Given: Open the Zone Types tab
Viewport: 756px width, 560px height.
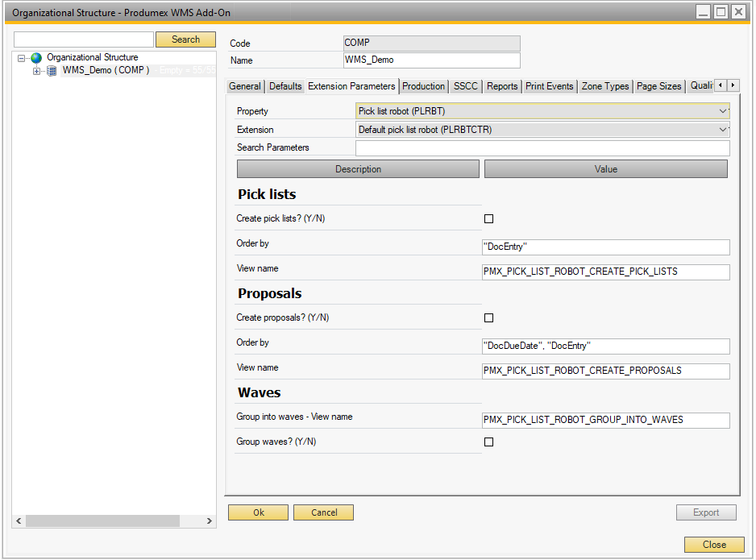Looking at the screenshot, I should [x=604, y=86].
